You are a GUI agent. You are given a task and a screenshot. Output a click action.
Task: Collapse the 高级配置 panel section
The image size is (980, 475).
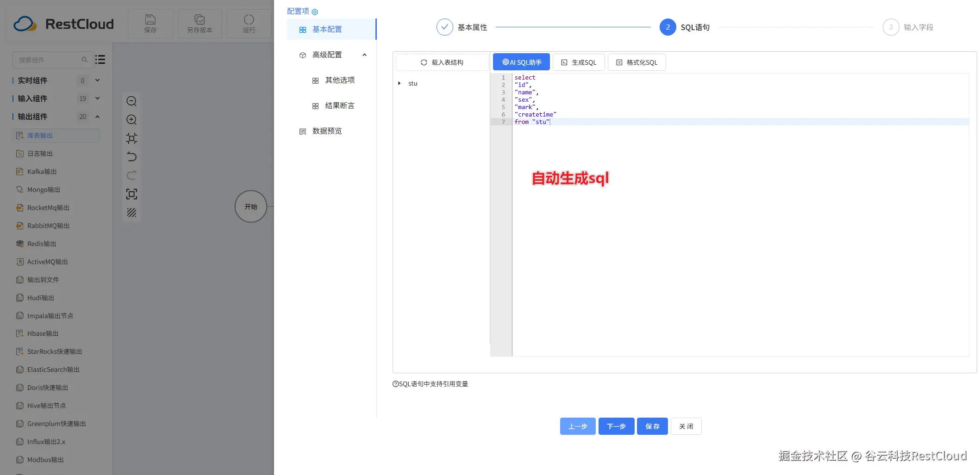click(x=365, y=55)
